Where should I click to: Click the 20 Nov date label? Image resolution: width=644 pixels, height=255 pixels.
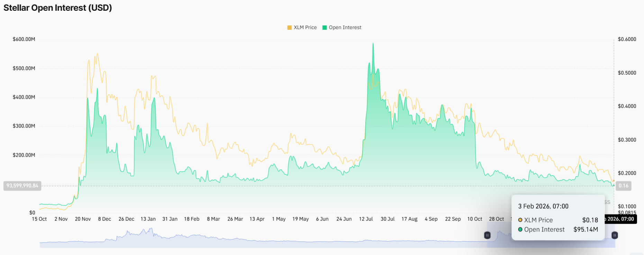pos(83,219)
